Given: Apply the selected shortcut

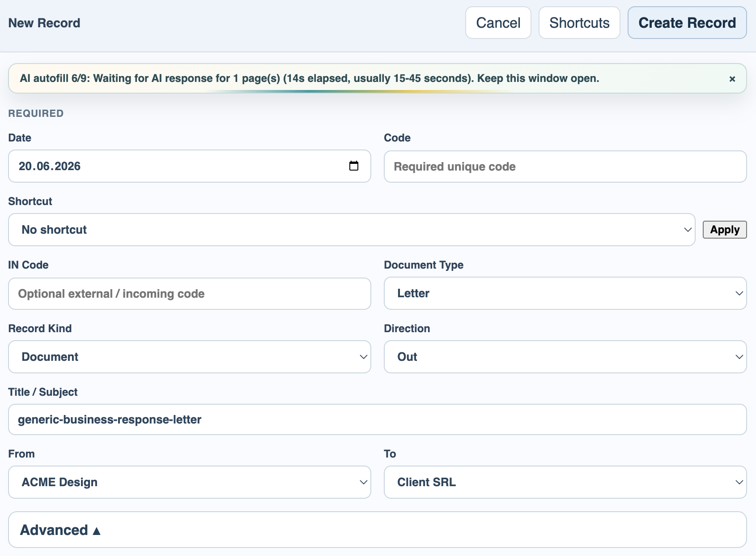Looking at the screenshot, I should pyautogui.click(x=725, y=230).
